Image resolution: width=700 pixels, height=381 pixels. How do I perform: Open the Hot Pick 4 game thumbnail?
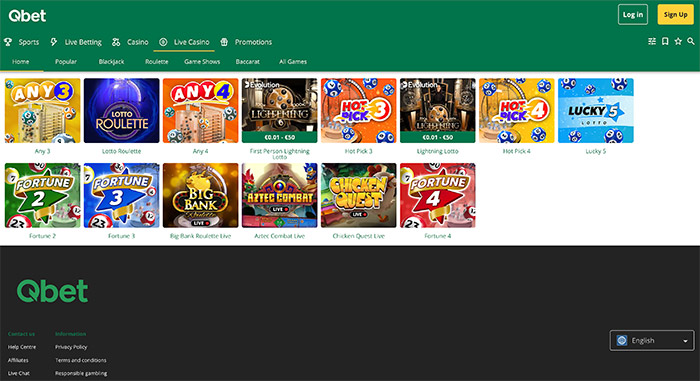(x=517, y=111)
